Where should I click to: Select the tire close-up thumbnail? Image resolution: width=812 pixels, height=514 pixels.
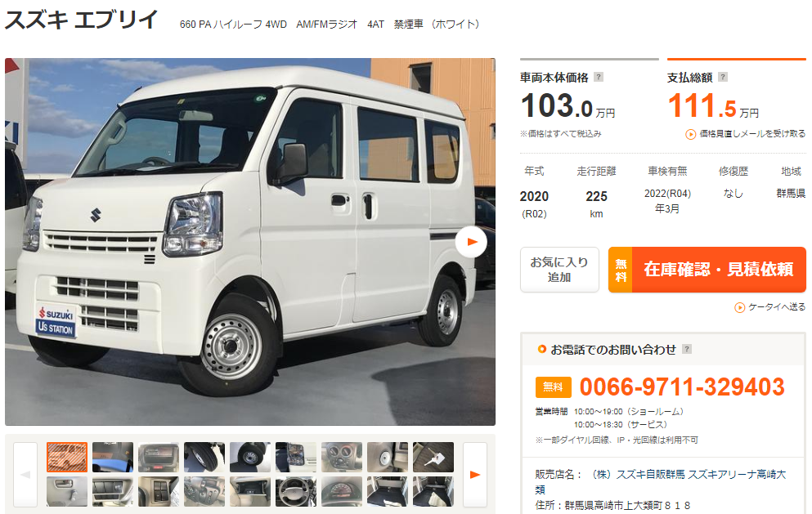click(204, 457)
